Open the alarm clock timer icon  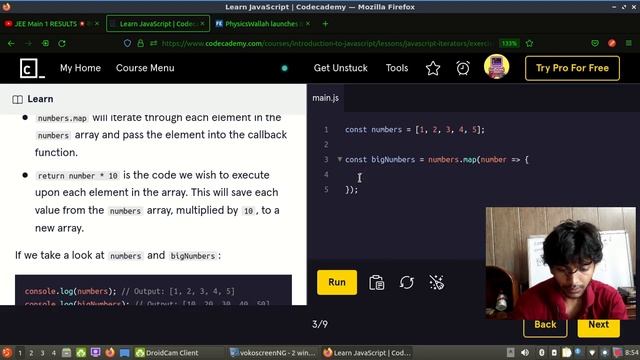(463, 68)
